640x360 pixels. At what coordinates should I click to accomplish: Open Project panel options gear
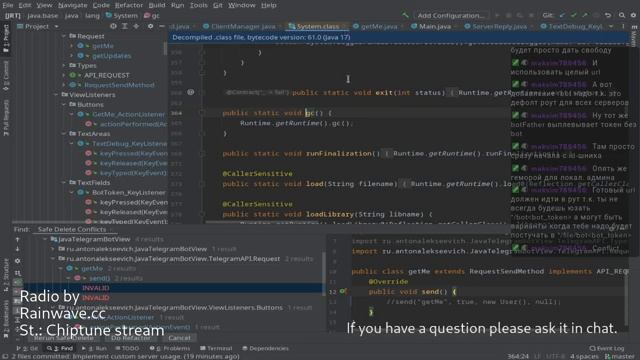pos(150,27)
